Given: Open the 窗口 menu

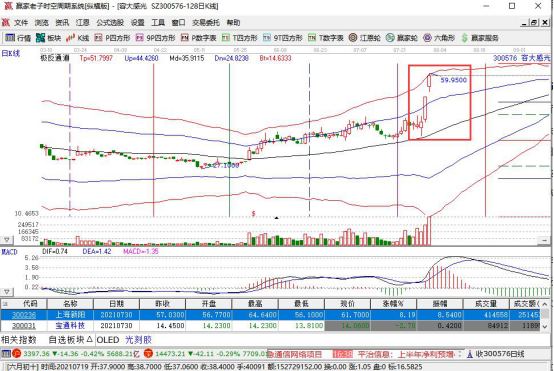Looking at the screenshot, I should pos(178,23).
